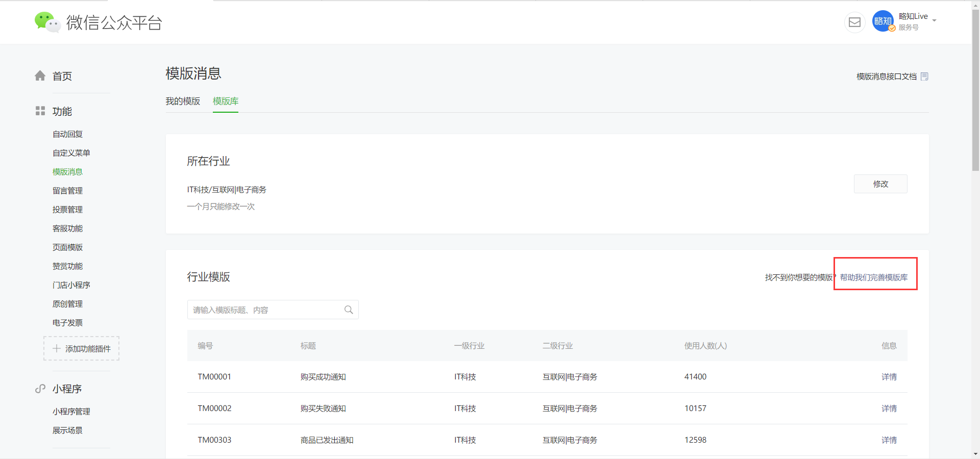980x459 pixels.
Task: Click the 略知 account avatar
Action: click(883, 21)
